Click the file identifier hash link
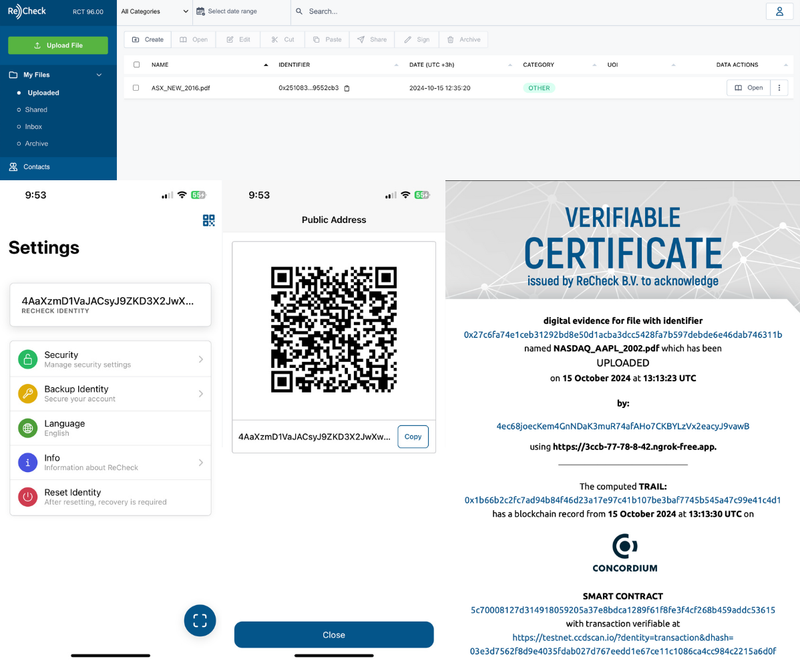 pos(622,335)
